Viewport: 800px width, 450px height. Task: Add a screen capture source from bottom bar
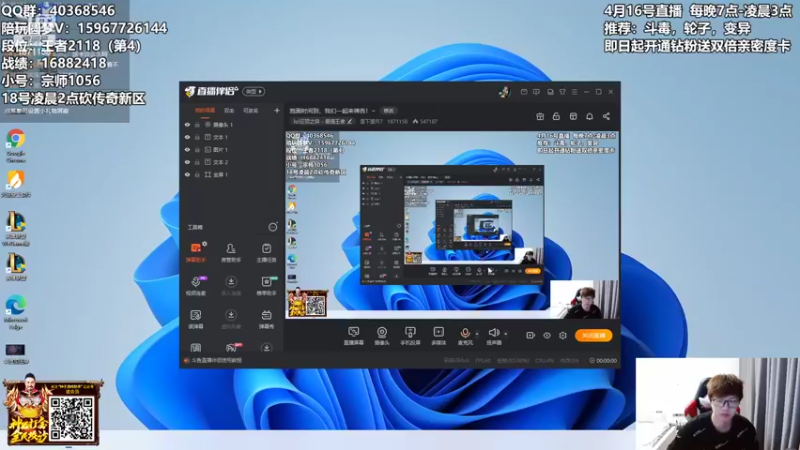(354, 336)
